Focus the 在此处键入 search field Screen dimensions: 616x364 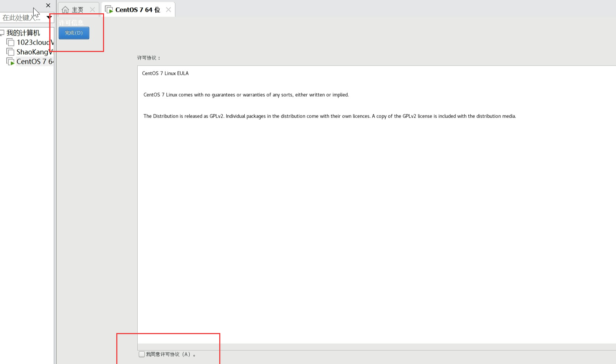tap(22, 18)
